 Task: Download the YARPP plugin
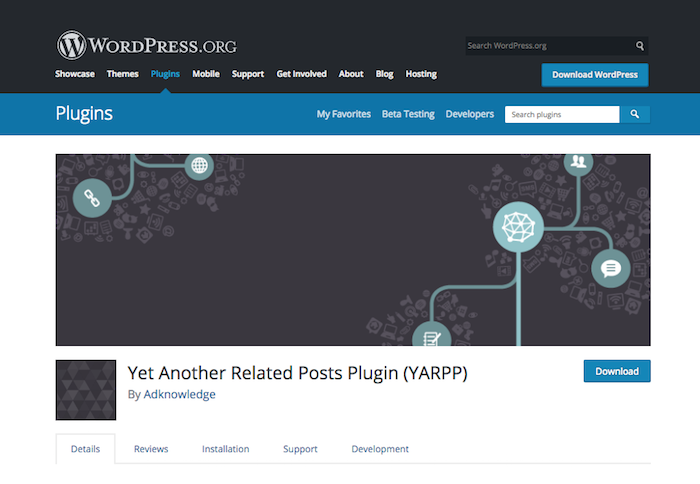(617, 371)
